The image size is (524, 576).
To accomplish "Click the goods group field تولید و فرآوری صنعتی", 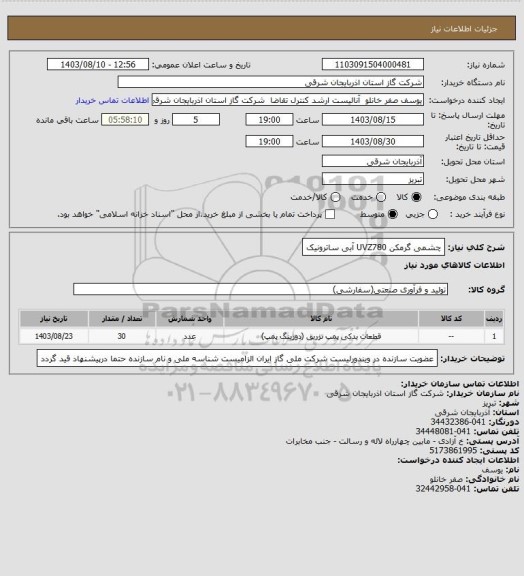I will [x=260, y=289].
